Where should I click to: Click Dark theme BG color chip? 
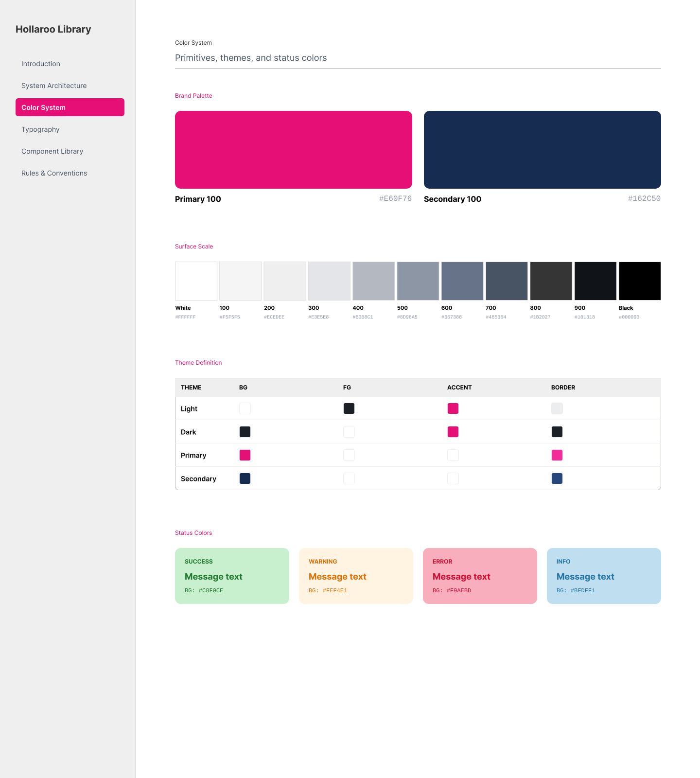pos(245,432)
